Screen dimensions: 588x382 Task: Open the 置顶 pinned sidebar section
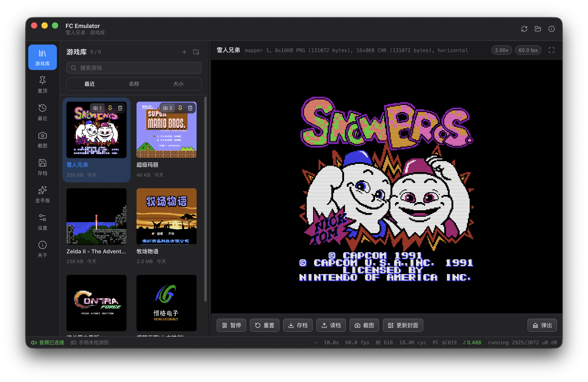pos(42,85)
